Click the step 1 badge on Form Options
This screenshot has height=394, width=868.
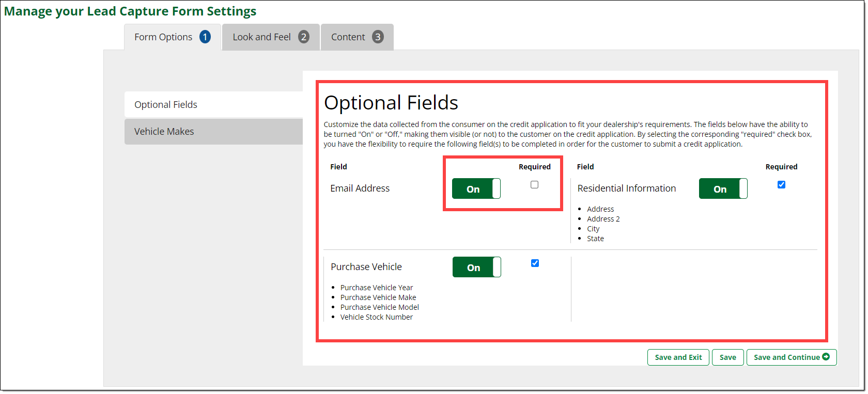pos(205,37)
